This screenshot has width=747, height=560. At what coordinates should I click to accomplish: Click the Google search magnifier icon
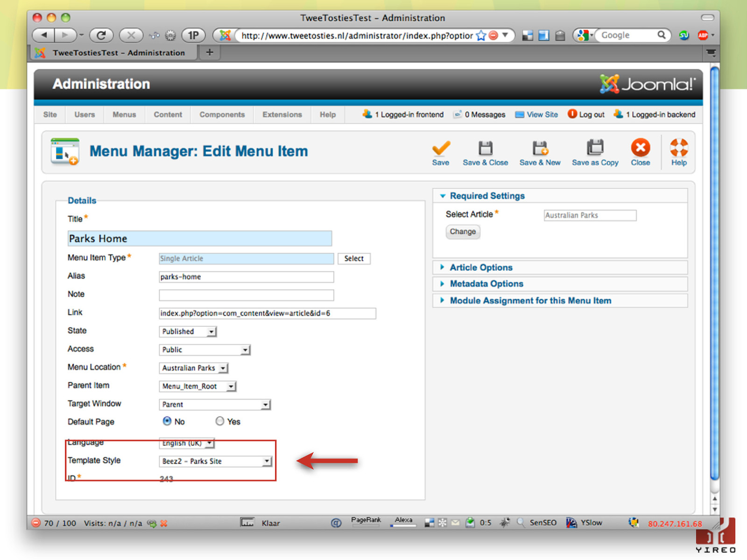click(662, 35)
